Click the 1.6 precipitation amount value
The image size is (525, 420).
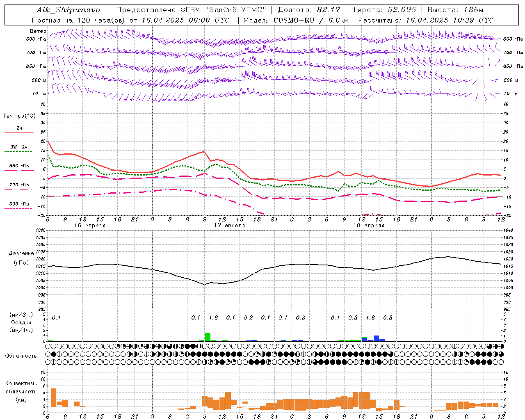213,317
